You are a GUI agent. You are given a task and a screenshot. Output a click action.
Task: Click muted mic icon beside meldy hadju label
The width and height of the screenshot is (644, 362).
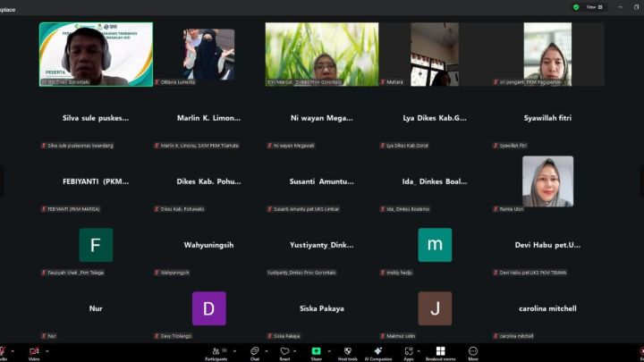click(383, 273)
